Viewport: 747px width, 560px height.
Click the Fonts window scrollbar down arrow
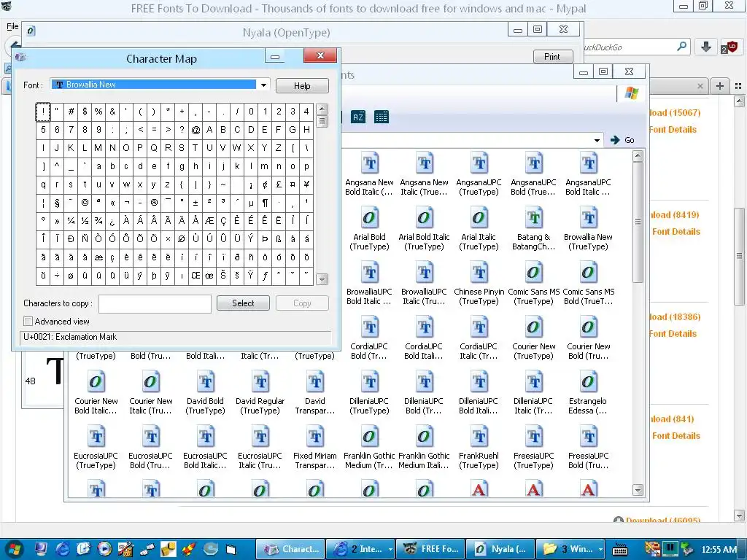[x=638, y=489]
